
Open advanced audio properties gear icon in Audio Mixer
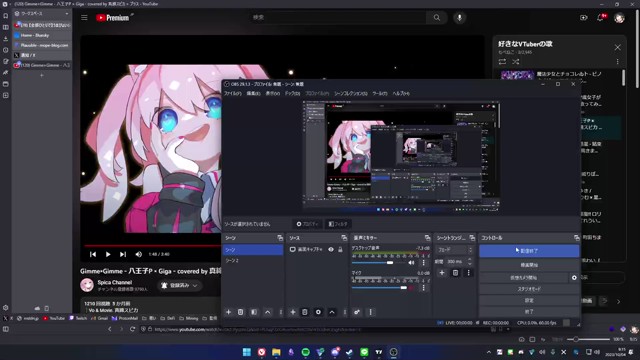[x=357, y=312]
